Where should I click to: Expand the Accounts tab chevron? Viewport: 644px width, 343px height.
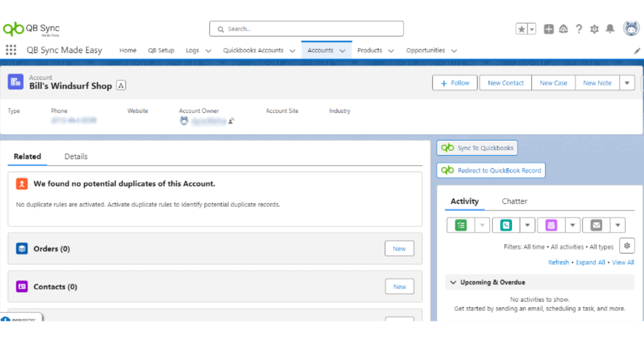click(x=343, y=51)
